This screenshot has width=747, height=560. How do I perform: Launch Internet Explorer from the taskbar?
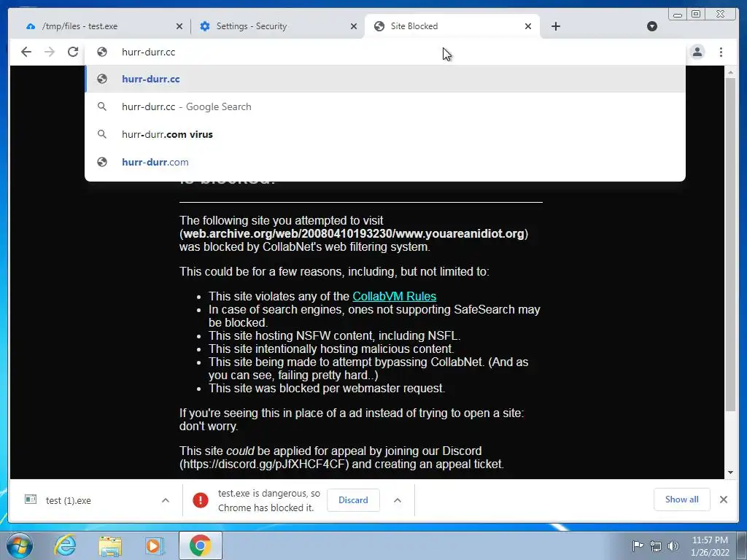coord(65,545)
